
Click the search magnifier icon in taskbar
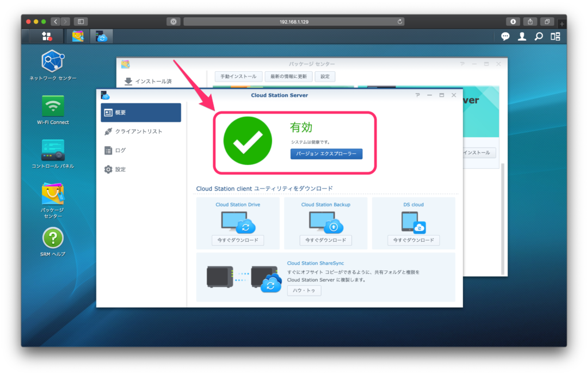point(539,36)
